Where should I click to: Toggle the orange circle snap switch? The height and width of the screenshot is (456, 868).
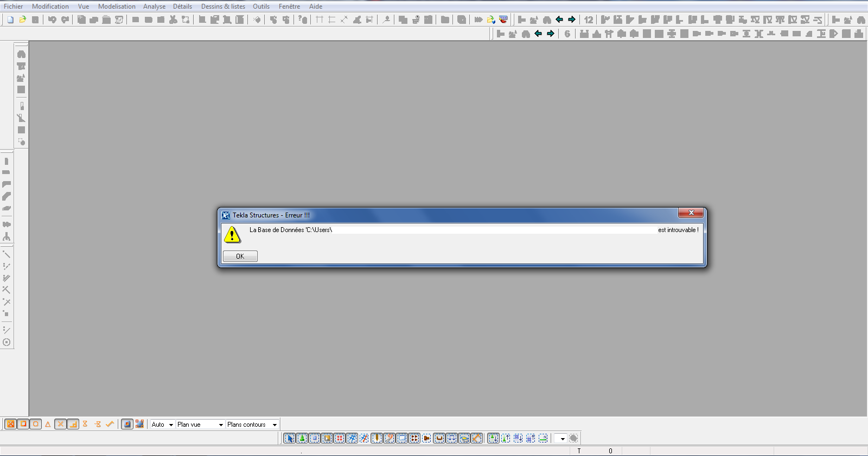click(x=36, y=424)
